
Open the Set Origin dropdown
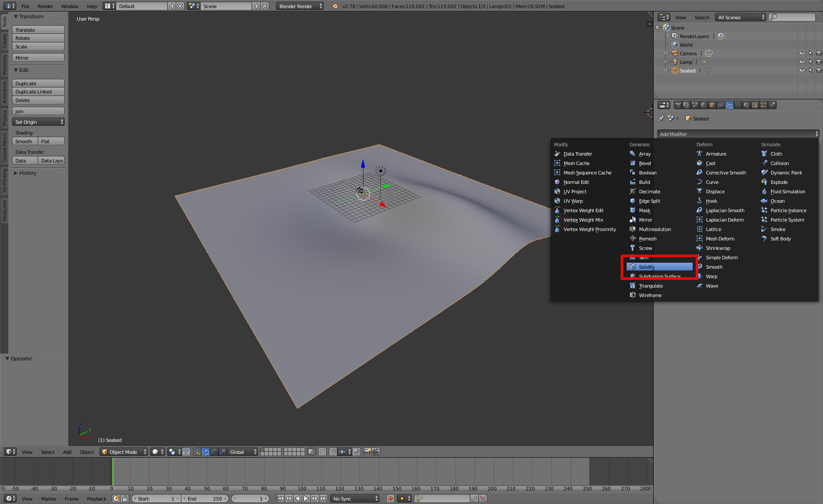[x=38, y=122]
